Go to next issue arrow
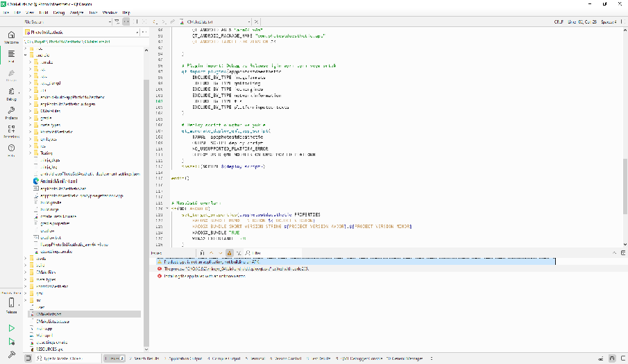 (220, 253)
